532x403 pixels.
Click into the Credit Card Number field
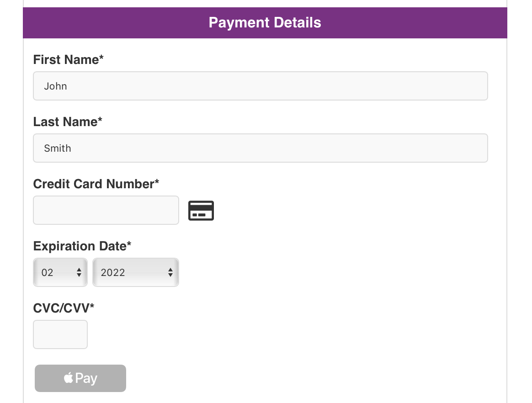point(106,210)
